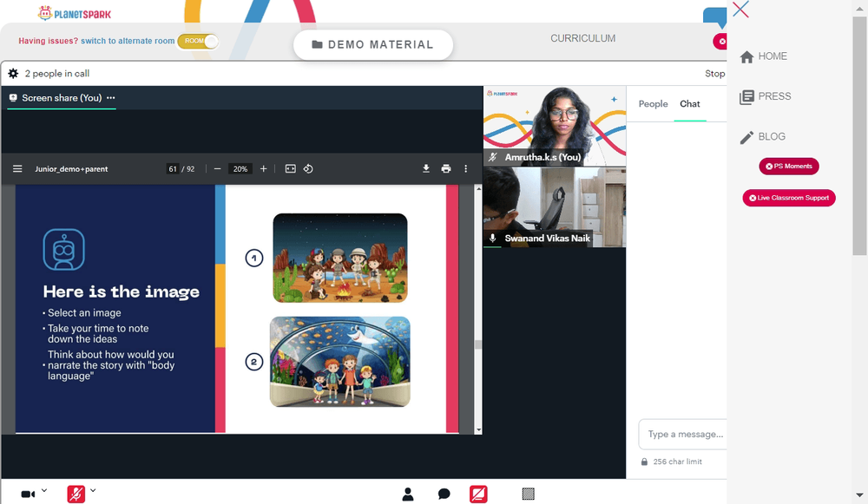Print the PDF document

[445, 169]
